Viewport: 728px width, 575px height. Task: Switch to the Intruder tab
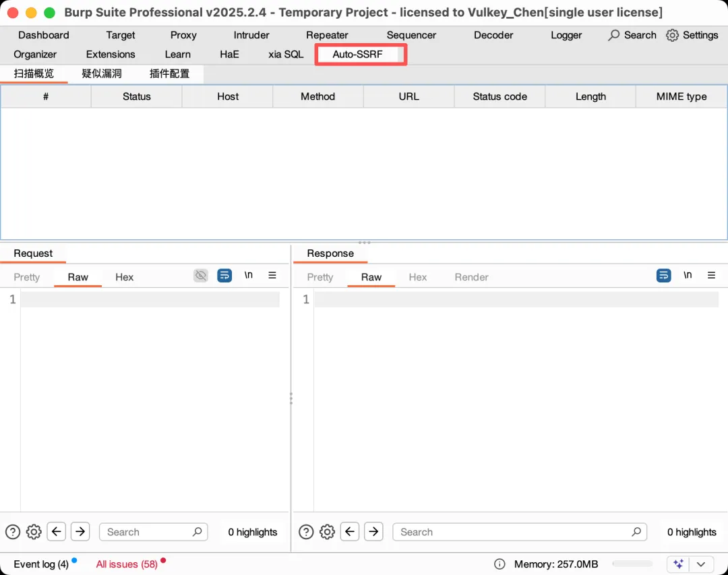[x=251, y=35]
